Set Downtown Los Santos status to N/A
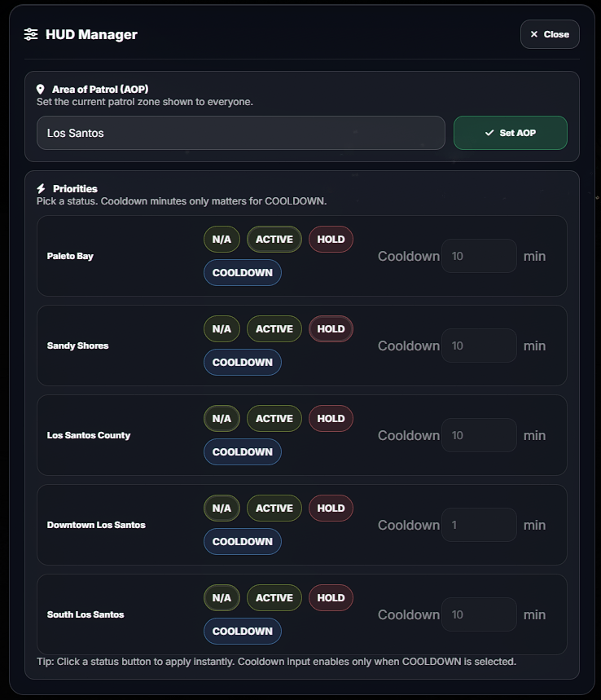The height and width of the screenshot is (700, 601). pos(222,508)
